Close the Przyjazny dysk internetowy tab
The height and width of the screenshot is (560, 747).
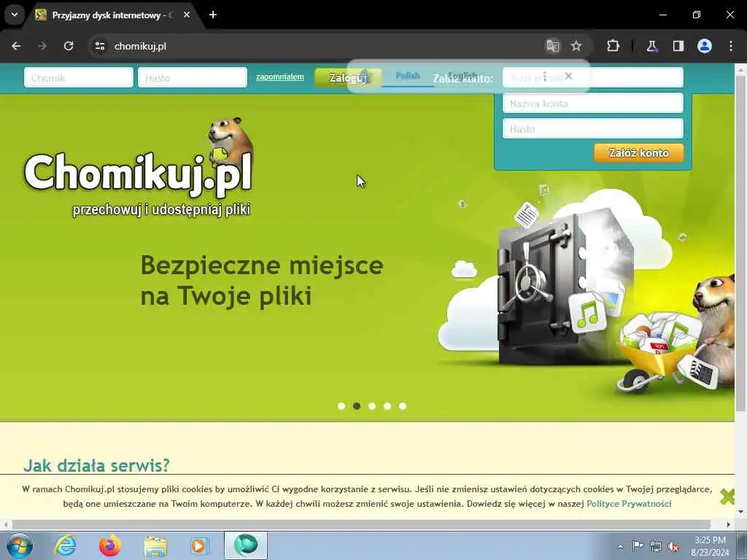187,15
